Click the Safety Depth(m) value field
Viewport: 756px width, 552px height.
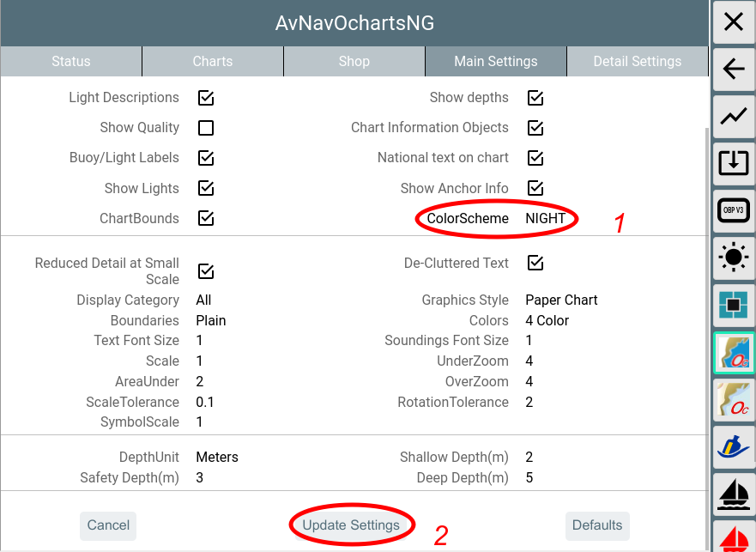pos(200,477)
